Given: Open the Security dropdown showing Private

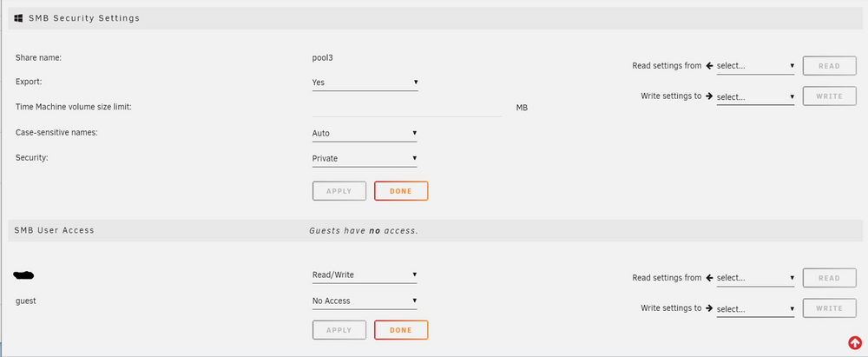Looking at the screenshot, I should 365,159.
